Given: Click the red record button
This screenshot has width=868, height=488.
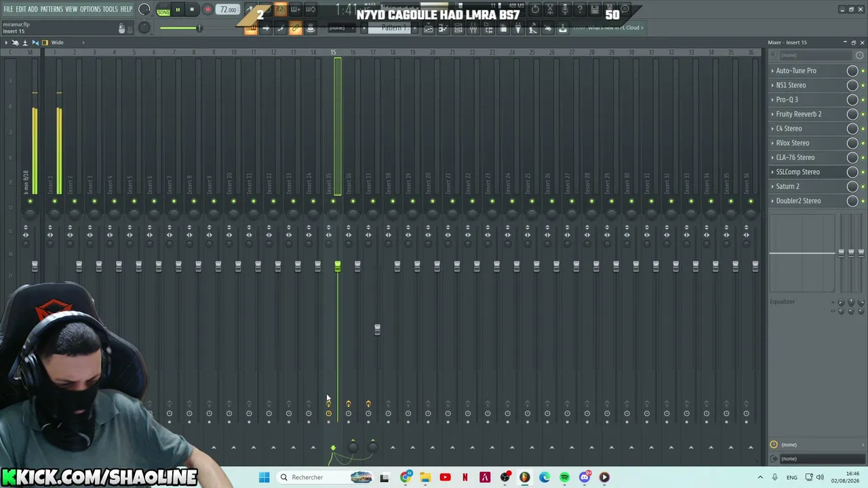Looking at the screenshot, I should (208, 9).
